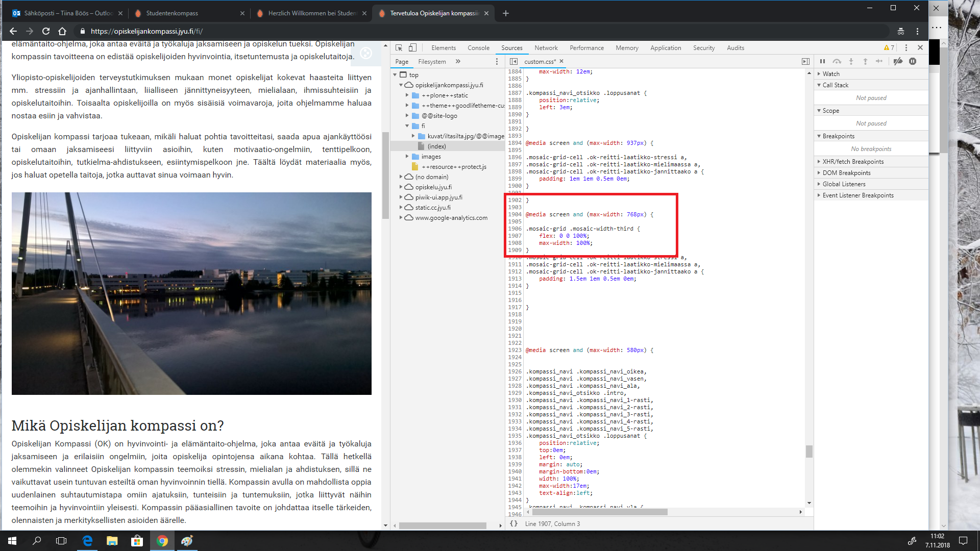Click the Elements panel tab
This screenshot has width=980, height=551.
(444, 48)
